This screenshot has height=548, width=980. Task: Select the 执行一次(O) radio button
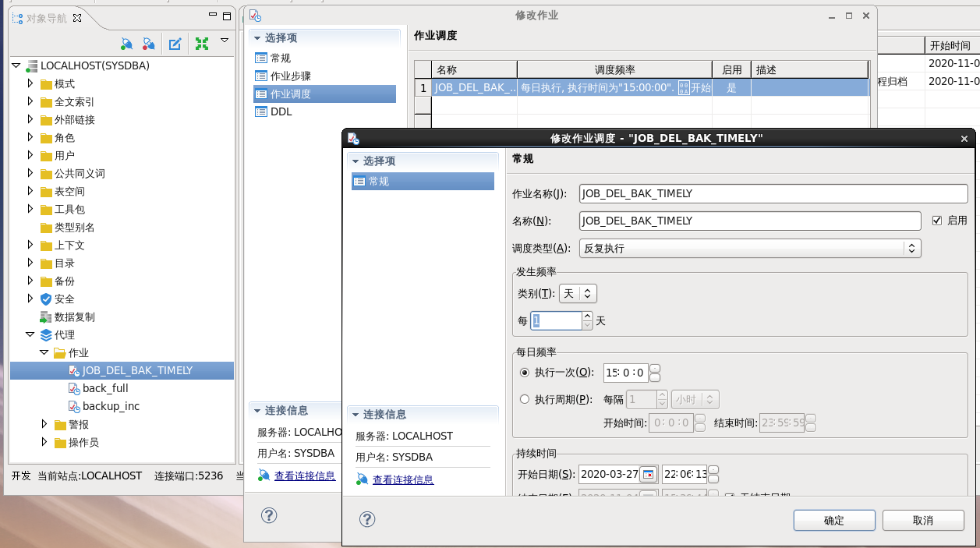pos(525,373)
